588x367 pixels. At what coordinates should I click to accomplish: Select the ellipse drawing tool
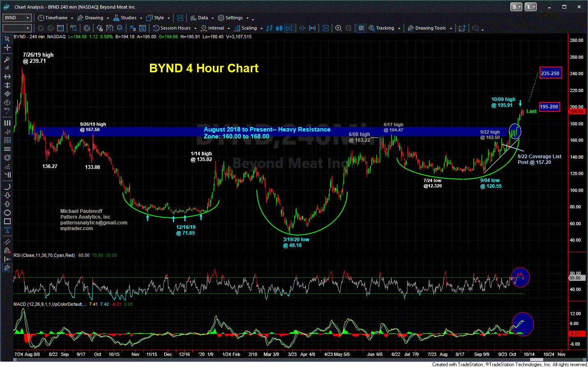click(7, 212)
